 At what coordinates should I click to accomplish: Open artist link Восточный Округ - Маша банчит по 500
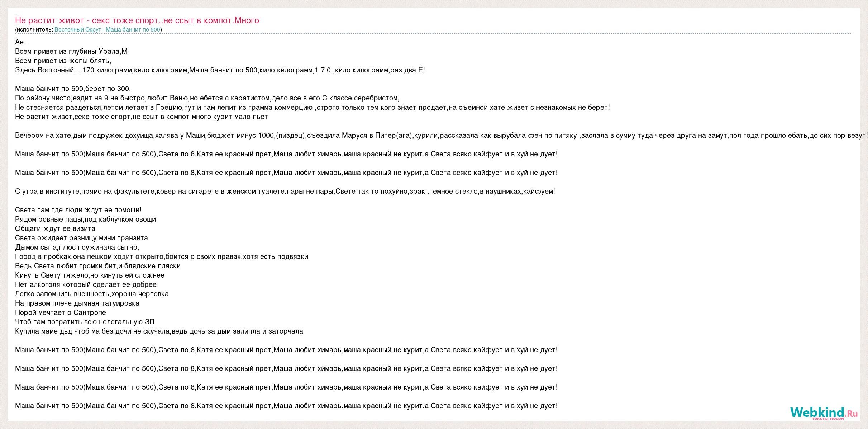coord(107,30)
